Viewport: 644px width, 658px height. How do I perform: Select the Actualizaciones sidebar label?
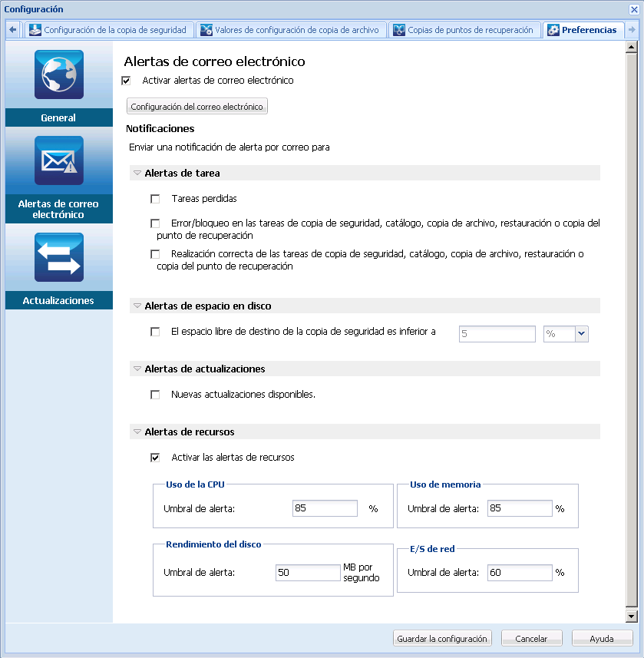58,300
